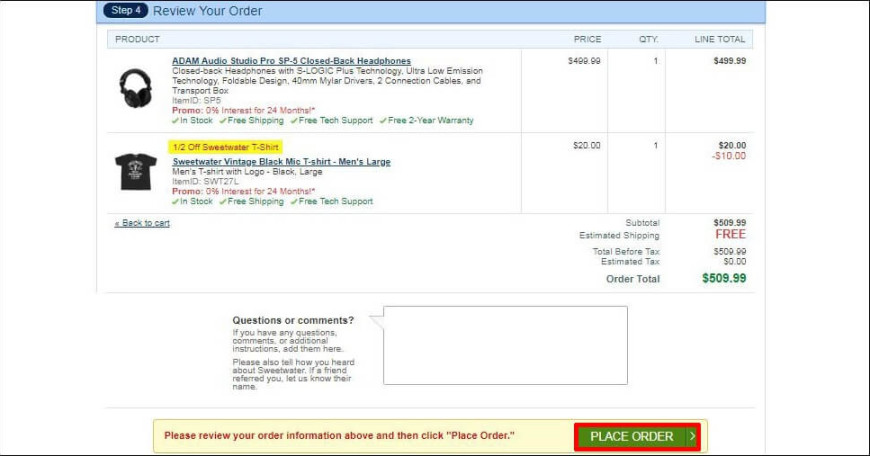Click the Order Total amount $509.99
The image size is (870, 456).
[724, 278]
